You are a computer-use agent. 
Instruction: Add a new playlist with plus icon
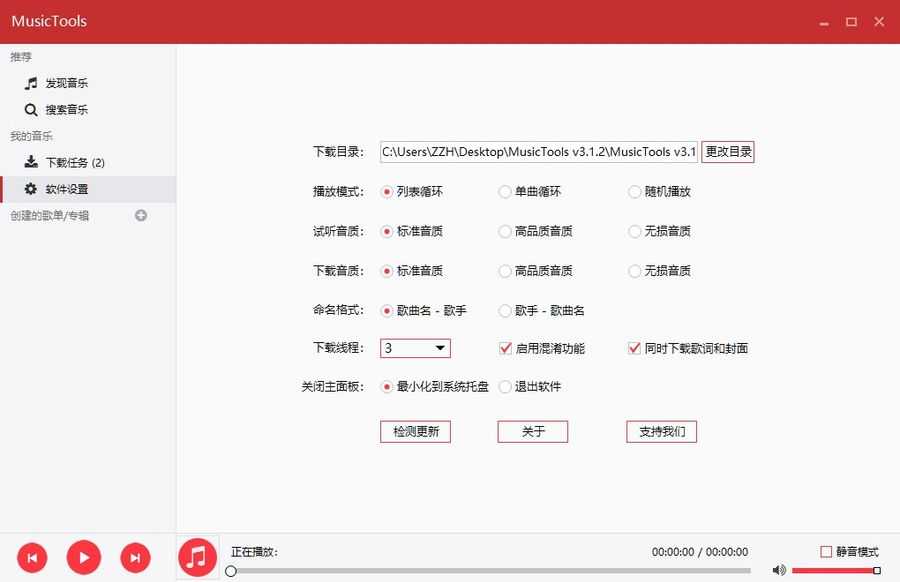[x=141, y=215]
